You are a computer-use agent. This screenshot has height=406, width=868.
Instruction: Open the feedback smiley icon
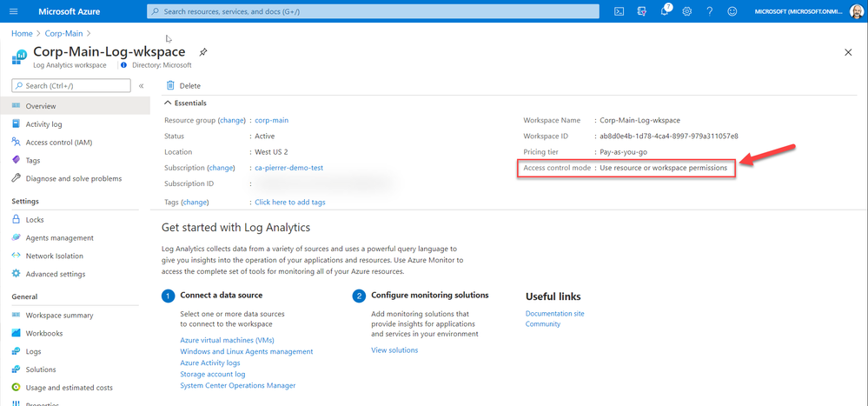point(732,11)
